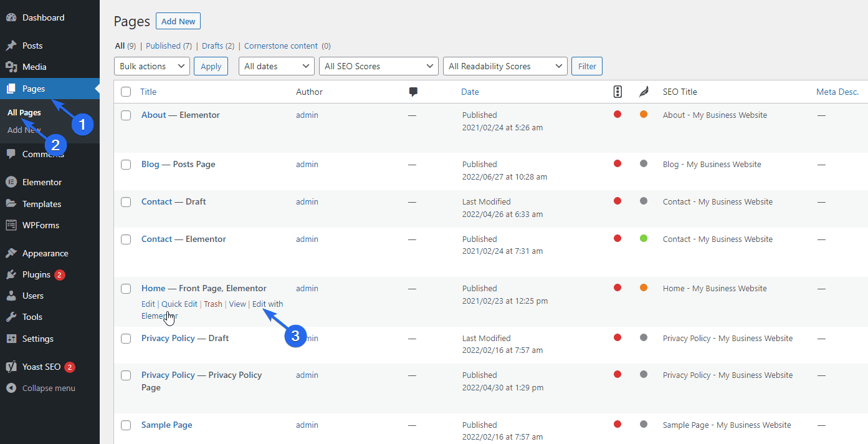Click the Posts pushpin icon
The width and height of the screenshot is (868, 444).
11,46
